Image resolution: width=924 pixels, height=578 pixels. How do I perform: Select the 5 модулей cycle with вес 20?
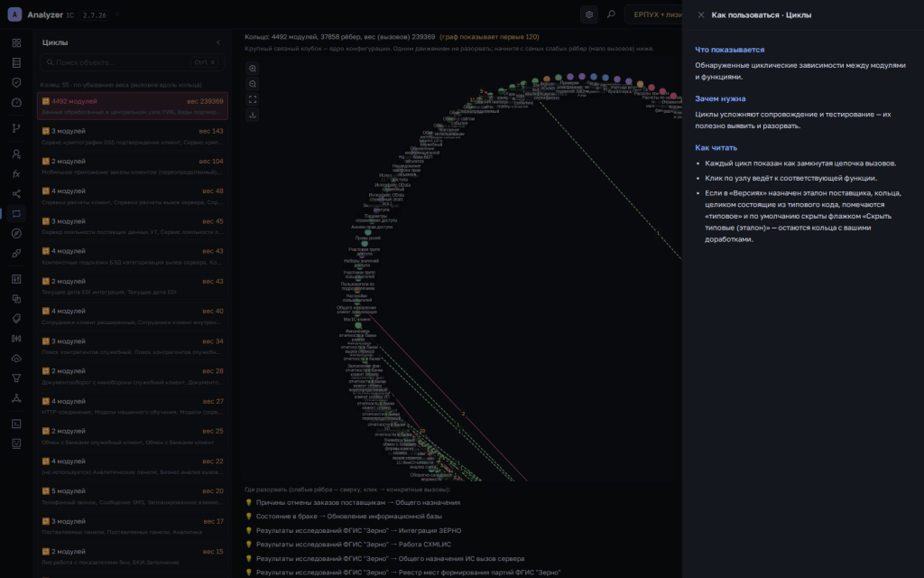click(132, 496)
